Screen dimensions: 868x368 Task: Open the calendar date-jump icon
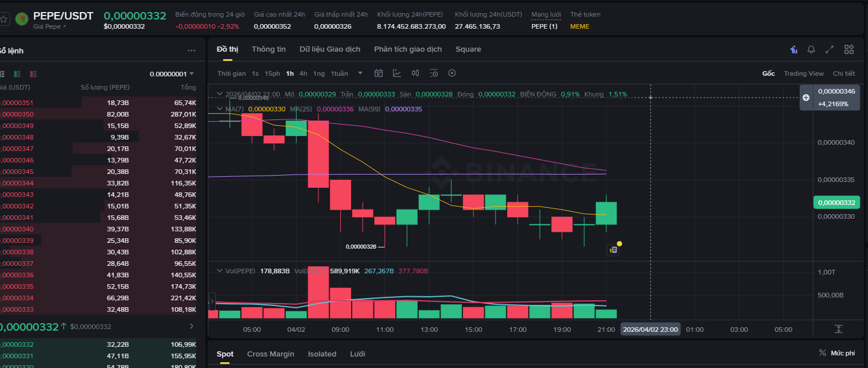tap(379, 73)
